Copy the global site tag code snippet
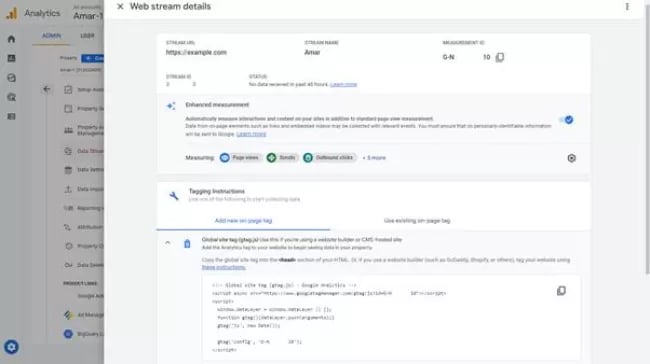 [x=561, y=291]
